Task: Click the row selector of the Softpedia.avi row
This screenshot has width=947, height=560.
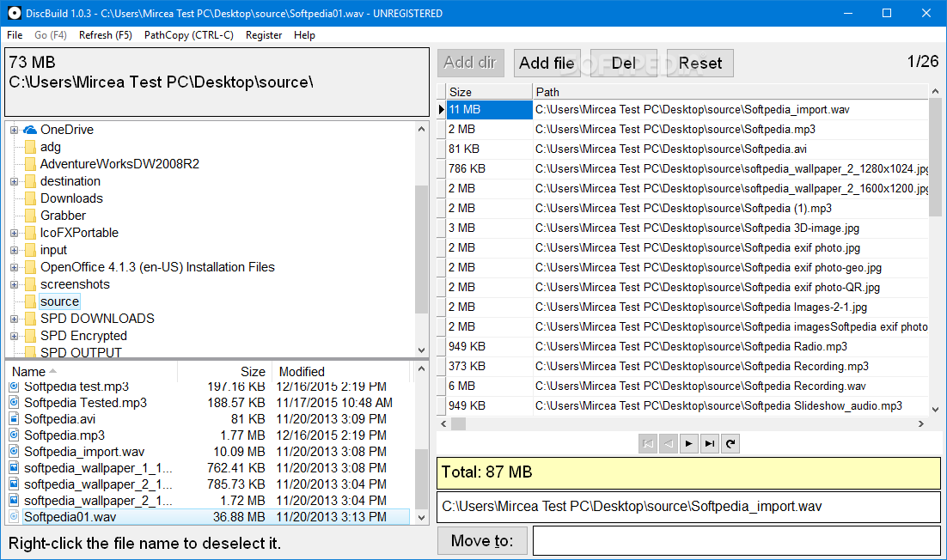Action: click(442, 149)
